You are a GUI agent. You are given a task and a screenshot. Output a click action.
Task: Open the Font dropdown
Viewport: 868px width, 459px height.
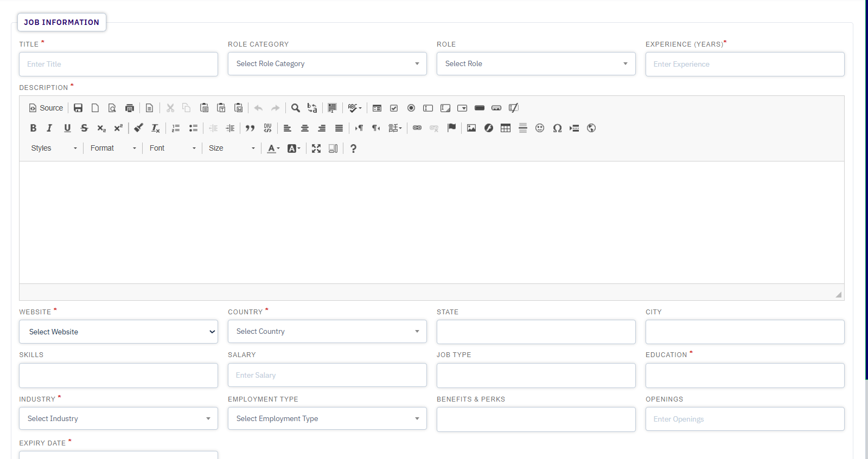[172, 148]
